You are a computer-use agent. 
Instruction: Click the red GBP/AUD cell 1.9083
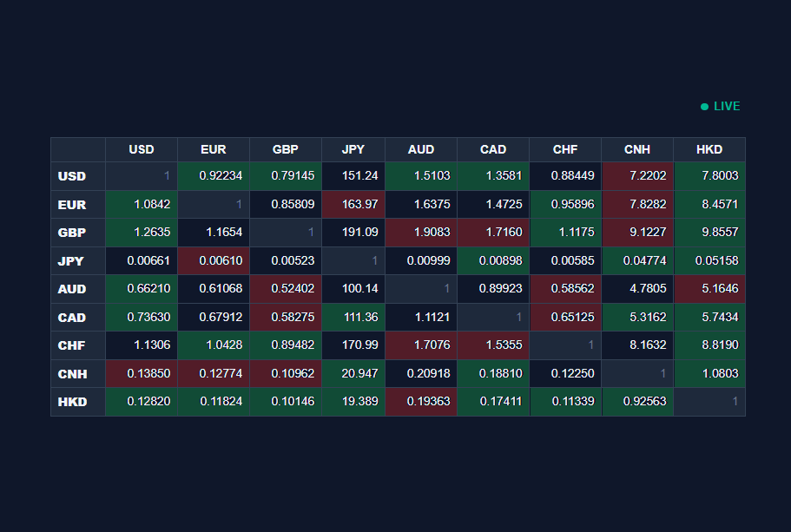tap(421, 233)
